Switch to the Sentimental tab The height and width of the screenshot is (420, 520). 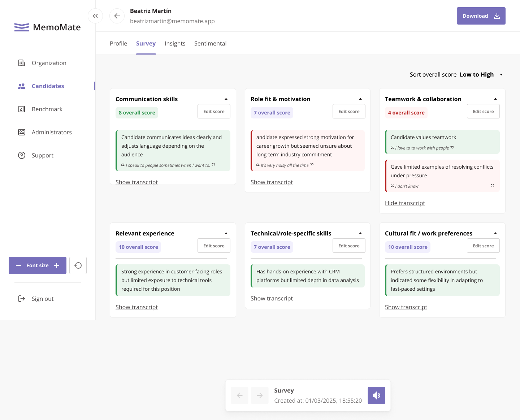click(x=210, y=43)
